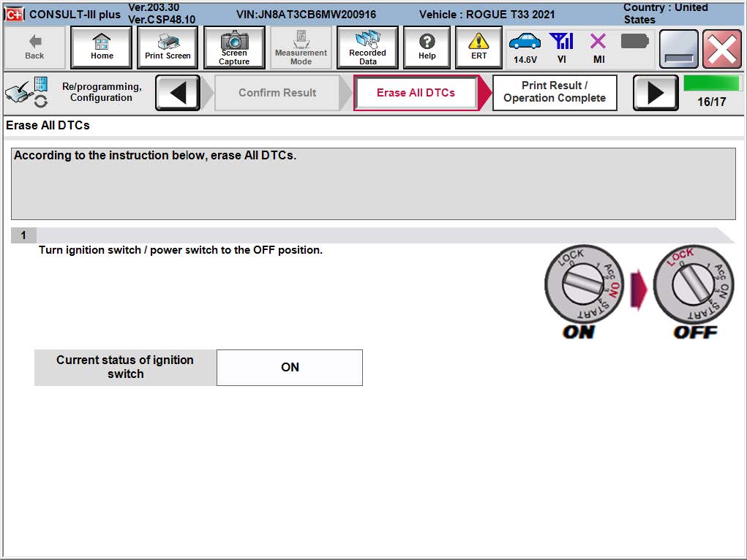The image size is (747, 560).
Task: Close the application with the red X
Action: (x=721, y=48)
